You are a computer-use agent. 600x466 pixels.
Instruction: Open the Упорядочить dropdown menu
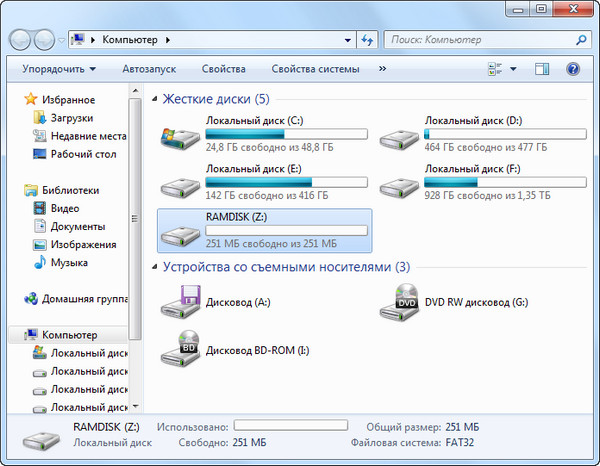tap(59, 69)
